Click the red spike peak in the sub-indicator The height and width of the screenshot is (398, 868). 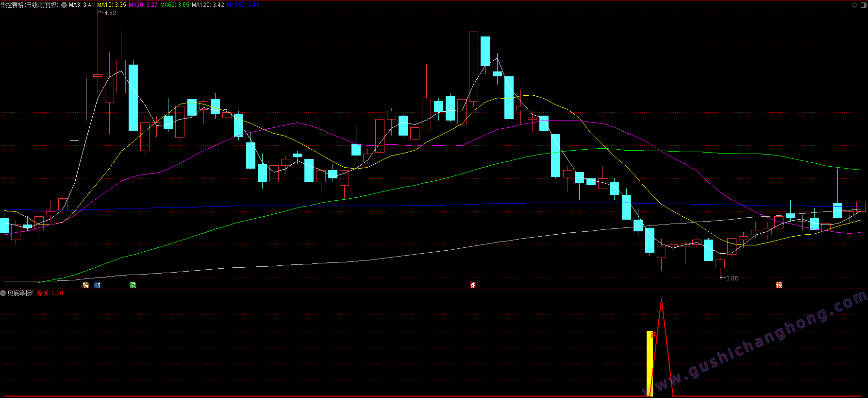coord(661,300)
